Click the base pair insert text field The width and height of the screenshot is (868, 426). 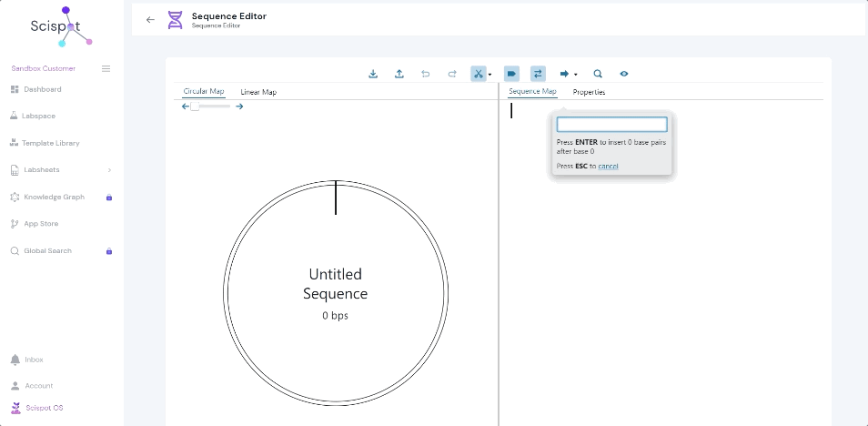click(611, 125)
